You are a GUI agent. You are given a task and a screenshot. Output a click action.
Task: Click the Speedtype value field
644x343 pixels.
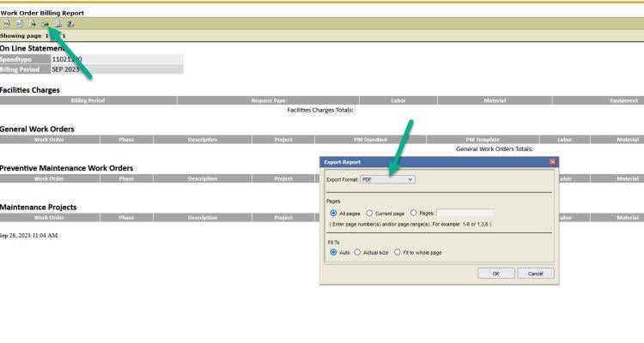[117, 59]
